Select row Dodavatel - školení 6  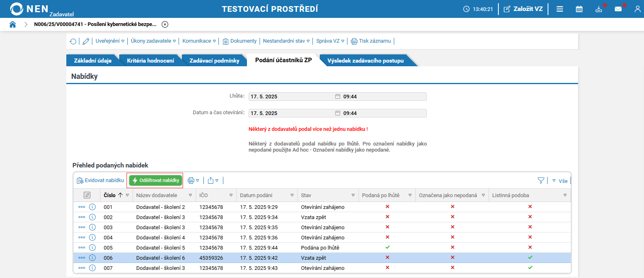pos(322,258)
